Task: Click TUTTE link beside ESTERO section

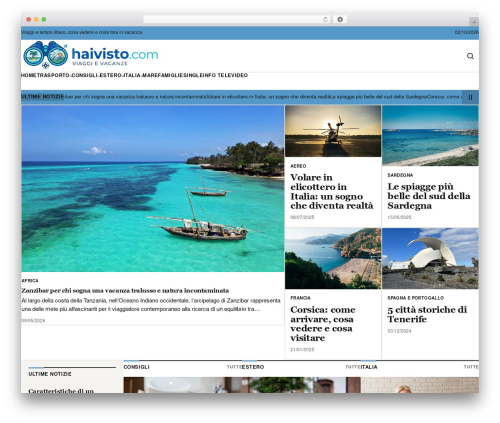Action: point(353,367)
